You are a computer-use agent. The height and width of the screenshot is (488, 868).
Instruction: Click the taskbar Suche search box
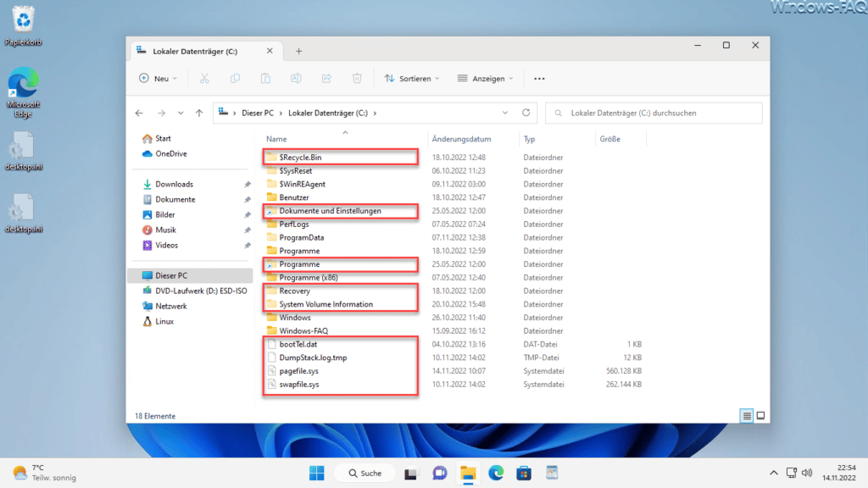point(365,473)
